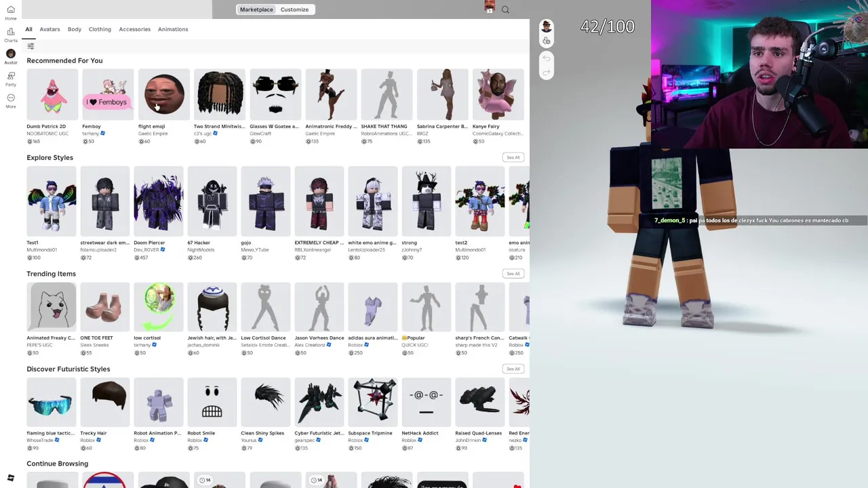Switch to the Marketplace view
The width and height of the screenshot is (868, 488).
tap(256, 9)
